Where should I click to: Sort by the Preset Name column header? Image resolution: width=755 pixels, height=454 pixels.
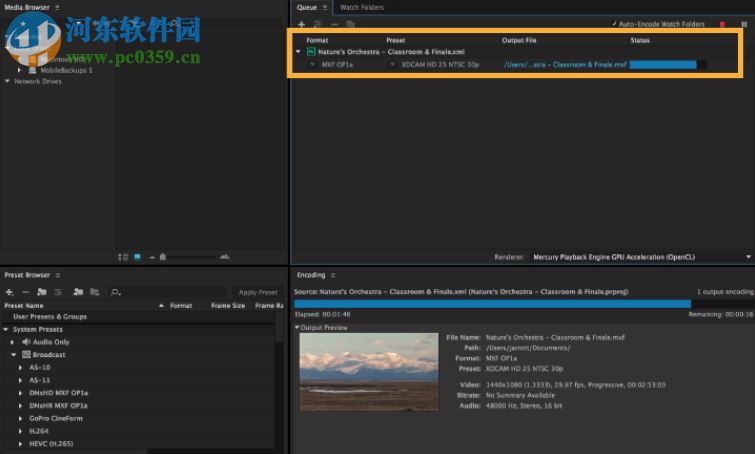click(x=24, y=306)
